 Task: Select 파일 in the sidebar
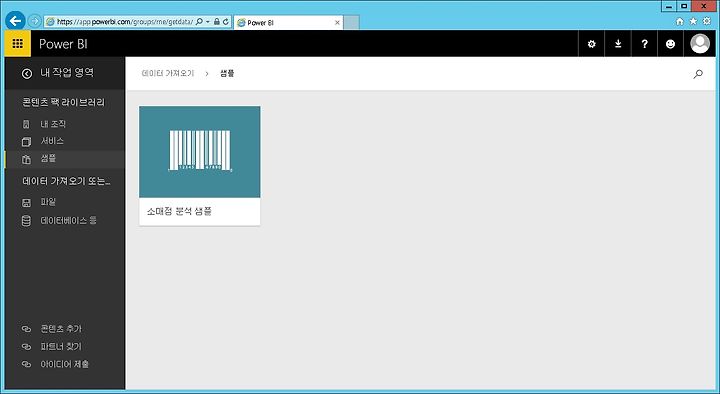click(48, 202)
